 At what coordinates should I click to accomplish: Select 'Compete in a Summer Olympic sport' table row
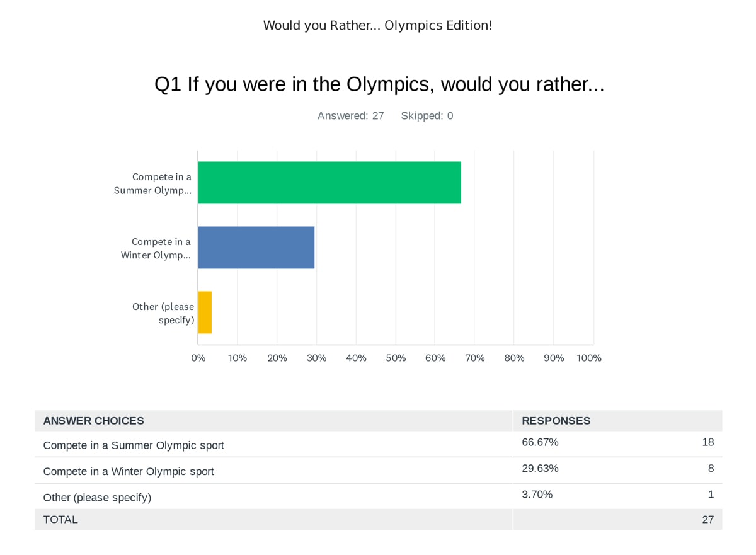click(x=134, y=445)
